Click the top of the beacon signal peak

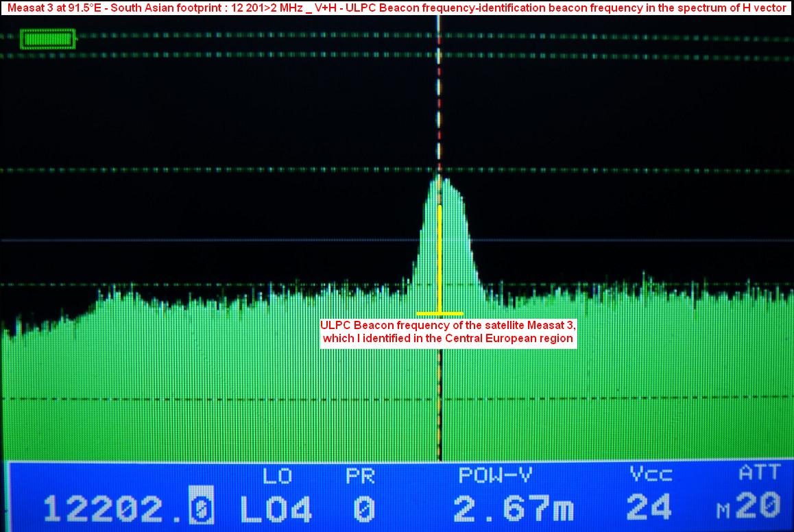click(x=440, y=180)
